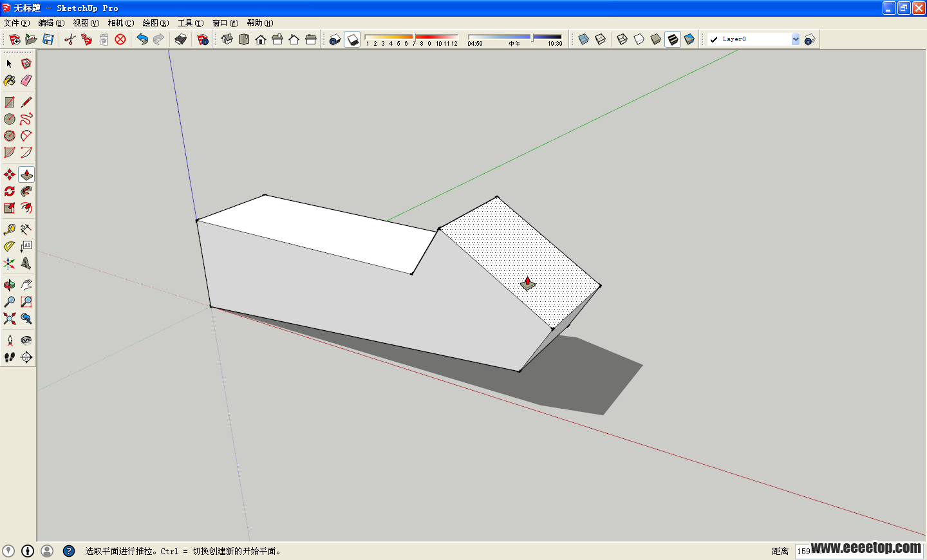Choose the Tape Measure tool
Screen dimensions: 927x560
[x=10, y=230]
